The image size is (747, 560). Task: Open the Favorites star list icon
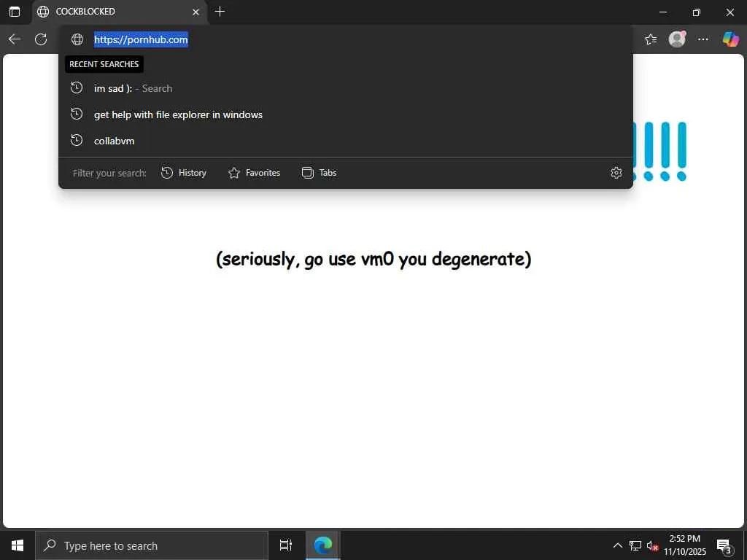pos(651,39)
